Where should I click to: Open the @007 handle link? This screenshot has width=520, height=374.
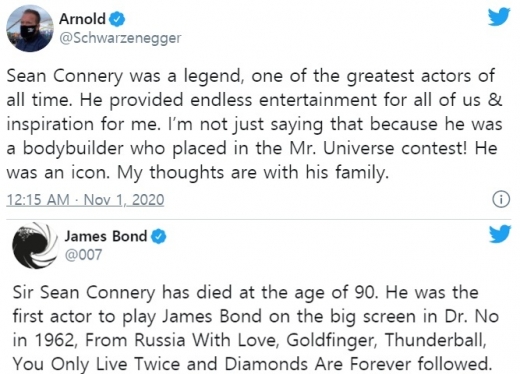click(x=83, y=255)
